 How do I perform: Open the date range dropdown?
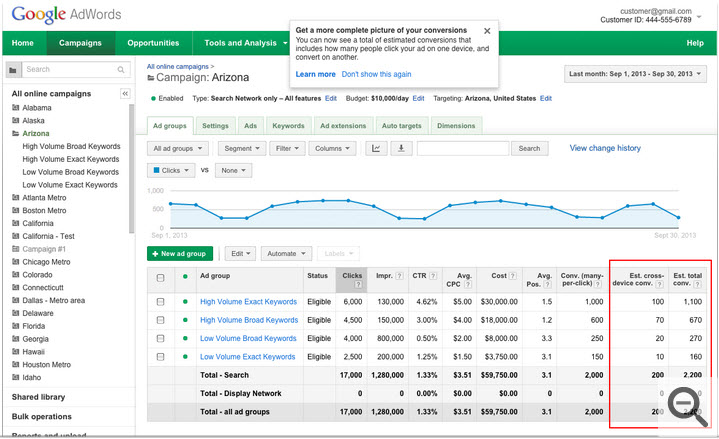tap(635, 74)
